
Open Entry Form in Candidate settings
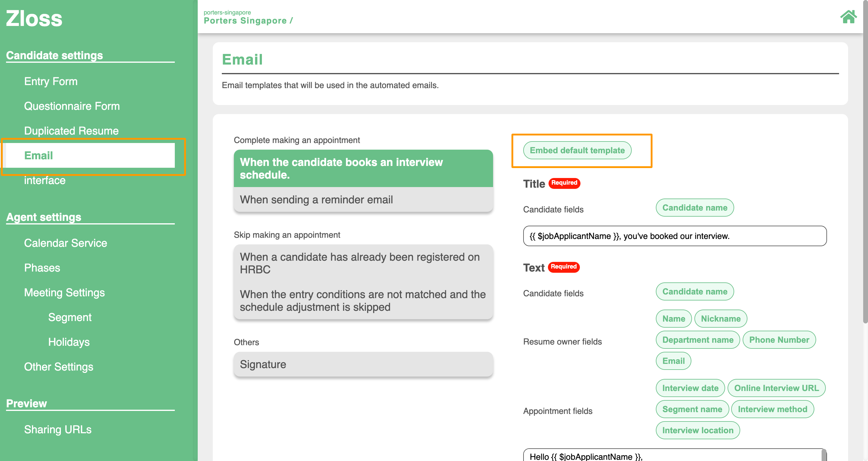51,81
